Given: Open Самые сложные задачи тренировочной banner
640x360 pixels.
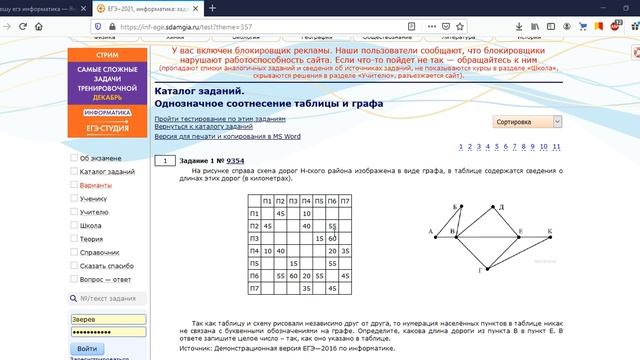Looking at the screenshot, I should coord(107,83).
